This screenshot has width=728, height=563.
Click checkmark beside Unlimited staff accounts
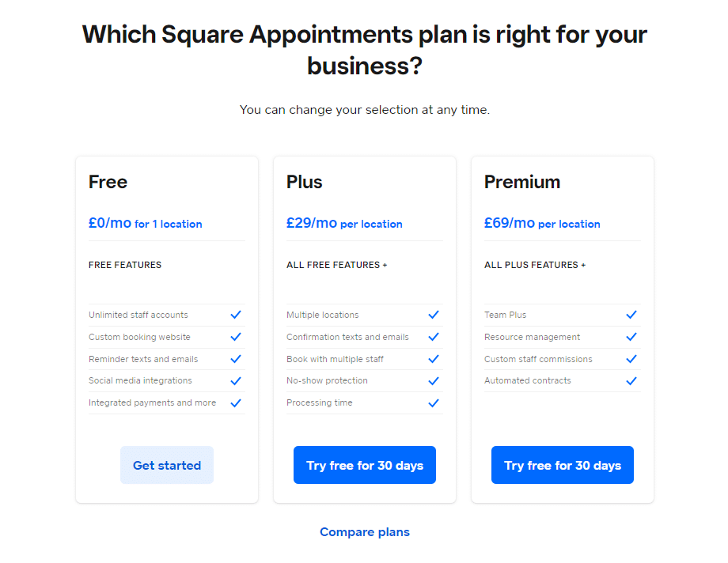[236, 315]
